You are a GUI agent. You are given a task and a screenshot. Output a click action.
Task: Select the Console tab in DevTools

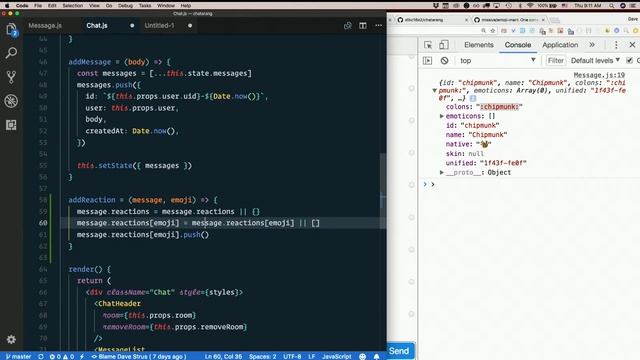(x=518, y=45)
